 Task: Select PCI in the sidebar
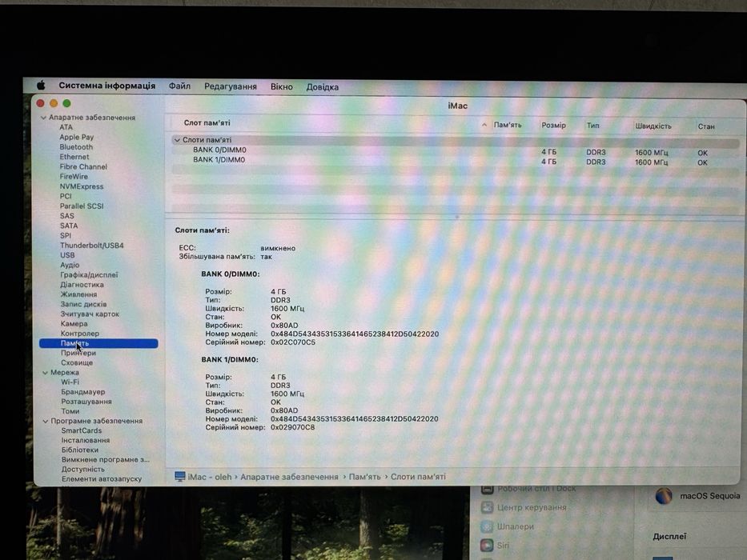[x=66, y=196]
